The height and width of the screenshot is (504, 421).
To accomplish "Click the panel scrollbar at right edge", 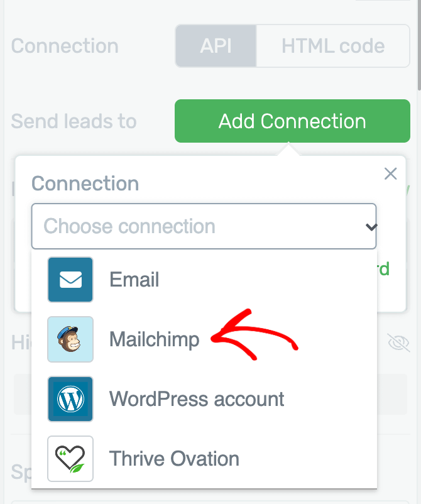I will [418, 45].
